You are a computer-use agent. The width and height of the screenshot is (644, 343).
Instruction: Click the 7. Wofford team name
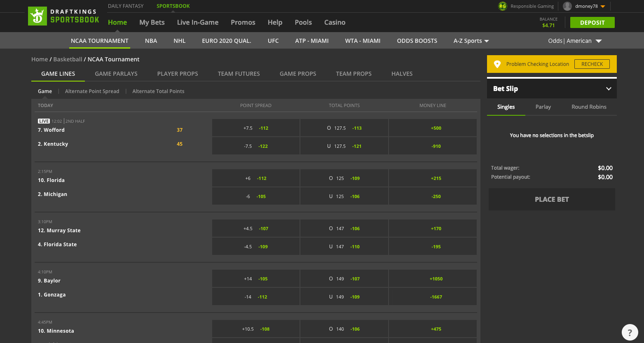[x=51, y=130]
